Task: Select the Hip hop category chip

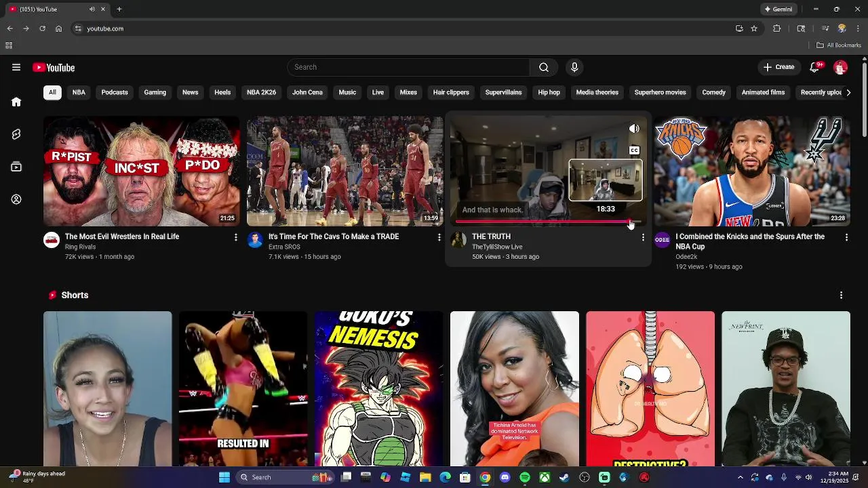Action: 549,92
